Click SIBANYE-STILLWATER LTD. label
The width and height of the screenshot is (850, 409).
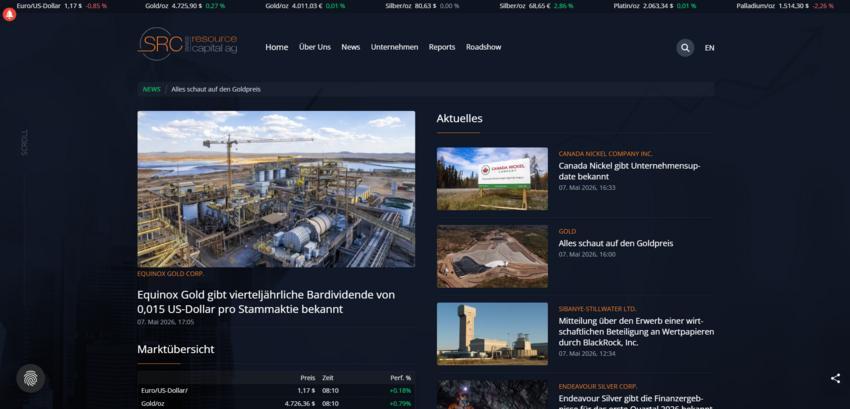click(597, 309)
